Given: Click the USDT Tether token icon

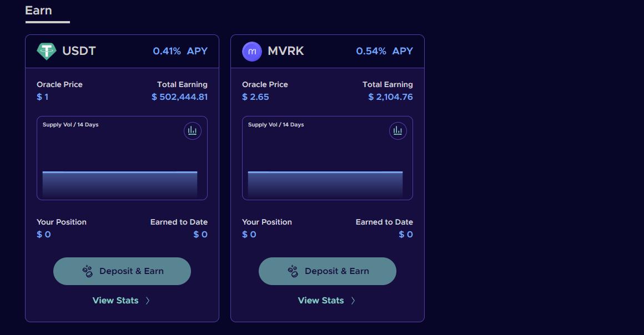Looking at the screenshot, I should (47, 50).
